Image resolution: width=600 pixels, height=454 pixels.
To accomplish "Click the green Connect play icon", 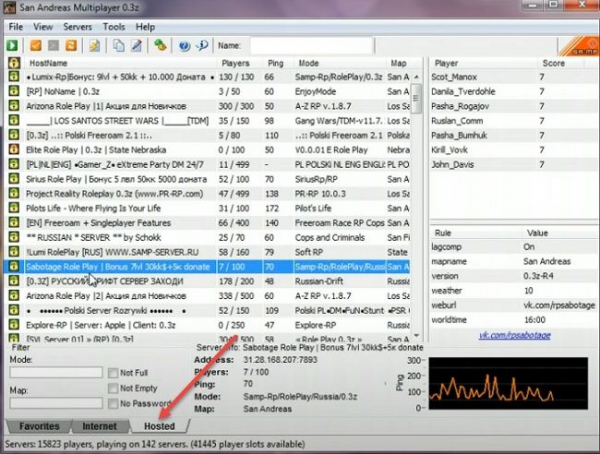I will tap(12, 46).
